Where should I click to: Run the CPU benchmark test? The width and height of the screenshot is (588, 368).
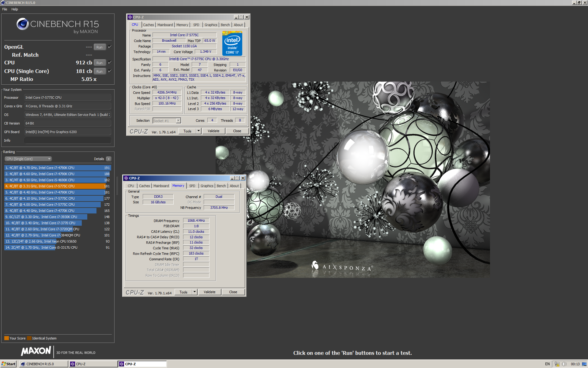click(100, 63)
